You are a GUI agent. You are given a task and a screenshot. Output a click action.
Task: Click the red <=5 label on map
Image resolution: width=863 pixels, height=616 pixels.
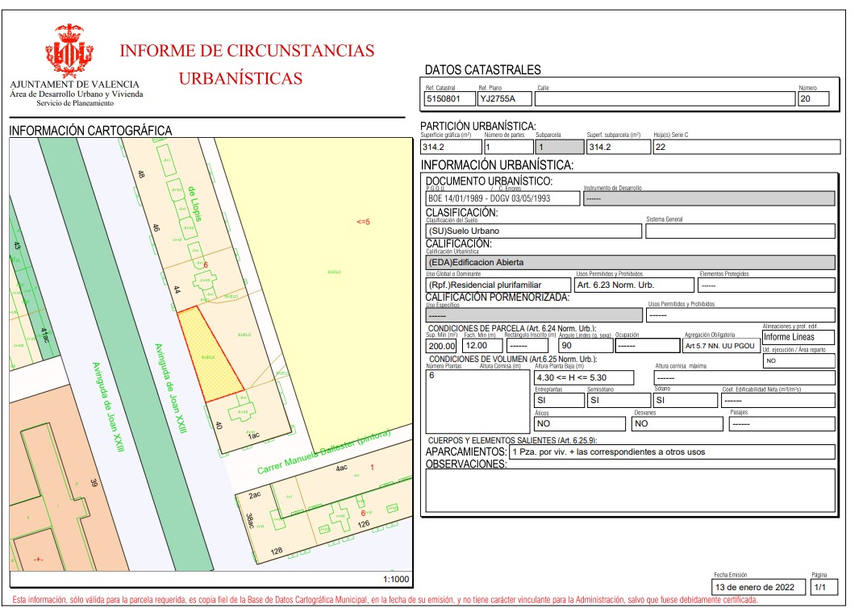tap(363, 222)
